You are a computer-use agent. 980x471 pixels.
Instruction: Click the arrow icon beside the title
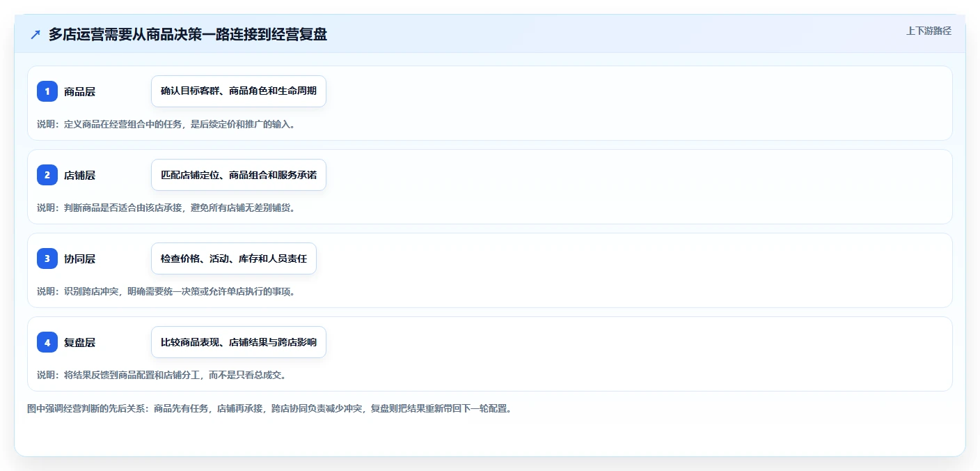(x=35, y=35)
